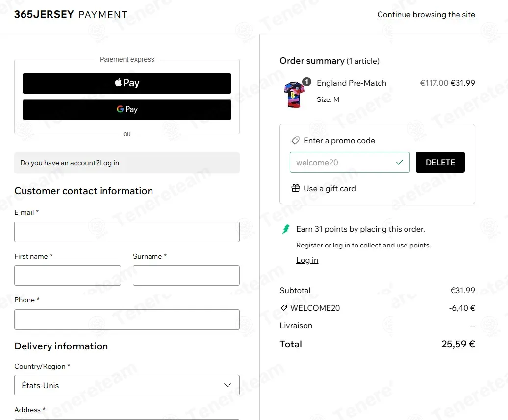Image resolution: width=508 pixels, height=420 pixels.
Task: Open the Use a gift card link
Action: [330, 189]
